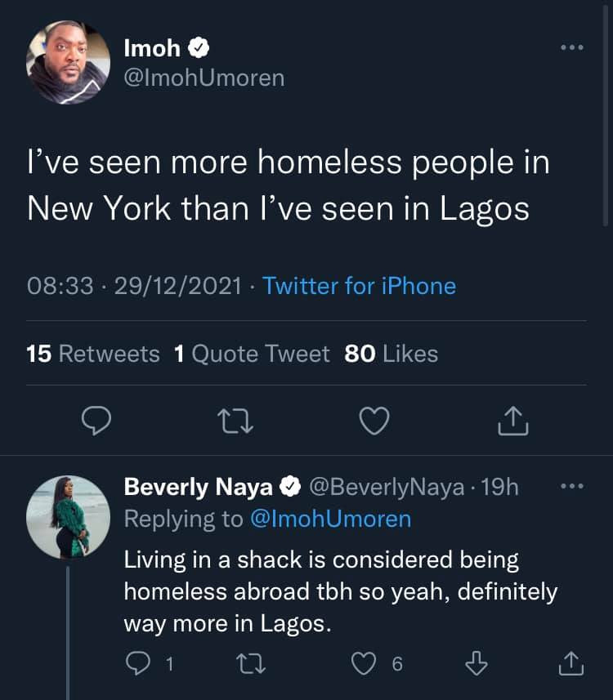The height and width of the screenshot is (700, 613).
Task: Share Beverly Naya's reply
Action: [570, 663]
